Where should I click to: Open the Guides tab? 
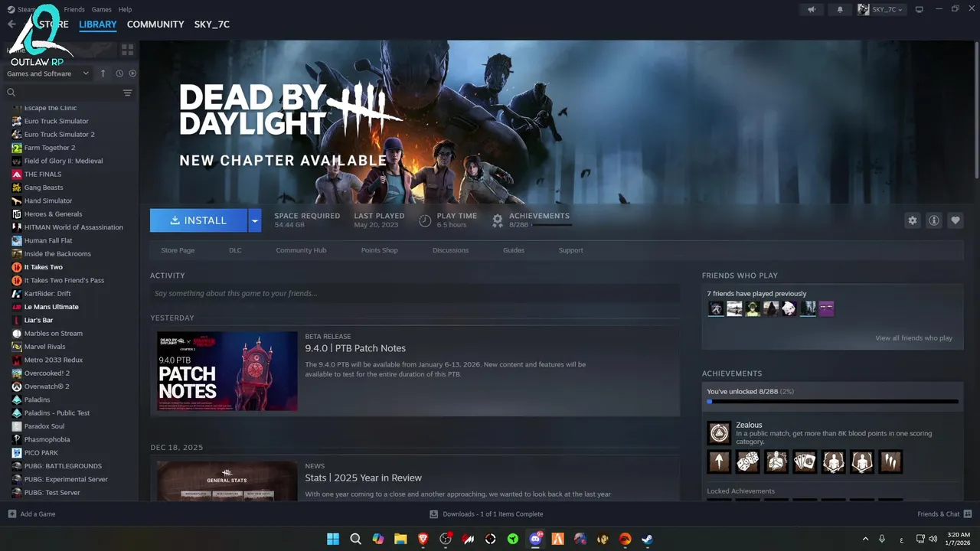(514, 250)
